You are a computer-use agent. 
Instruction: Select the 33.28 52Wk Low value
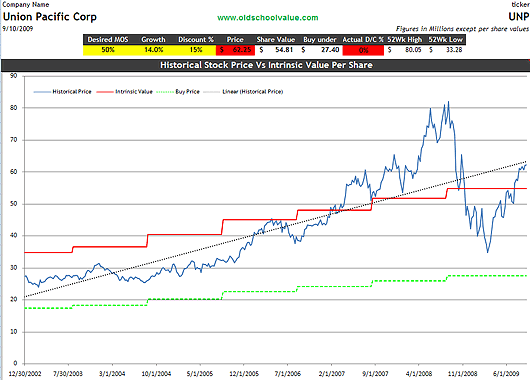(446, 50)
